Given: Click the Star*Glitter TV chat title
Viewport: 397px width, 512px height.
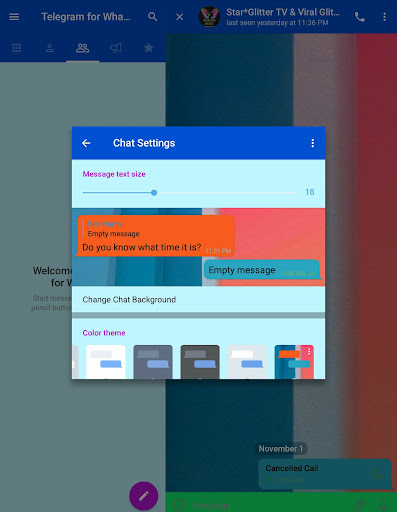Looking at the screenshot, I should [x=283, y=12].
